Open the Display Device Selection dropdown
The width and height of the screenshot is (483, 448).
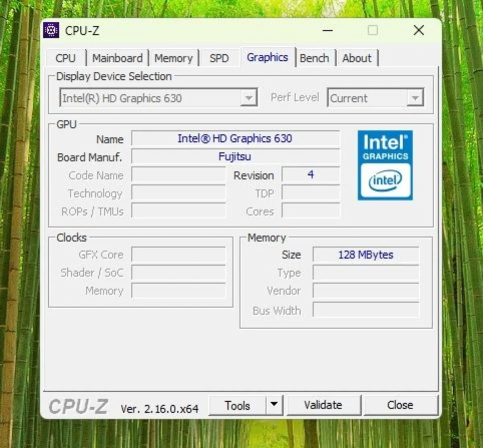tap(159, 98)
